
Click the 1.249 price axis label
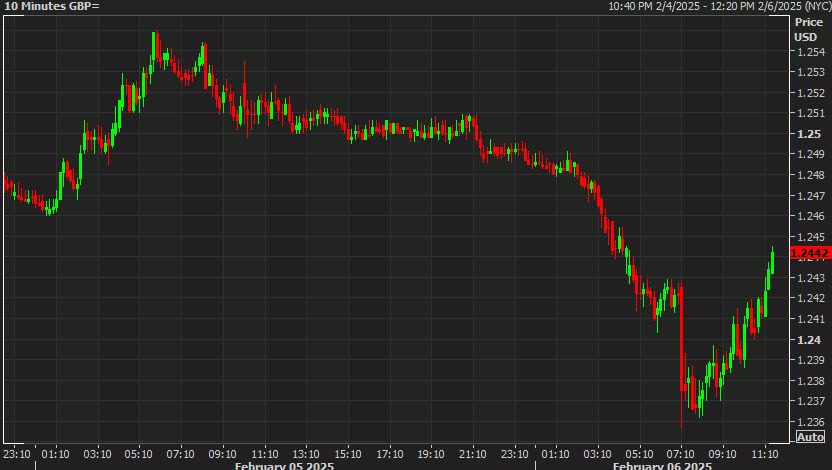(811, 154)
